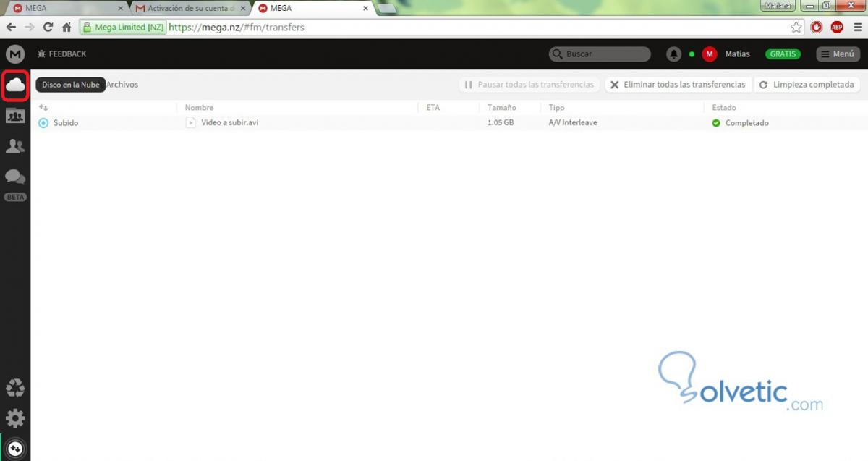Click the red Opera-style extension icon

[x=817, y=28]
